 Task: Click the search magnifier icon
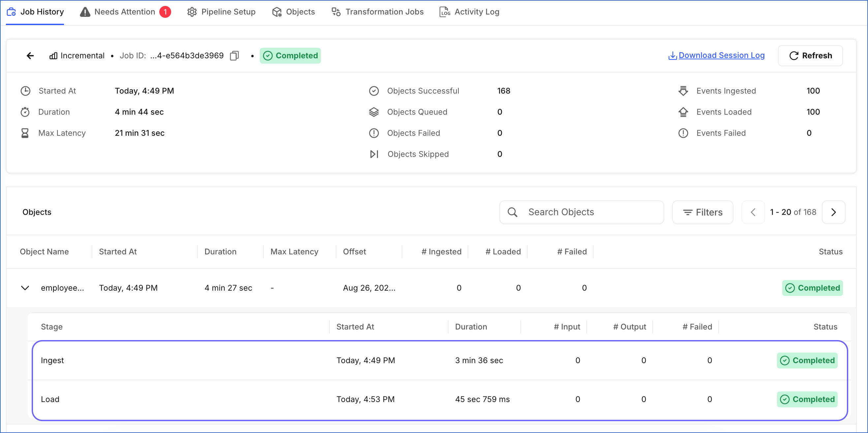(x=512, y=212)
